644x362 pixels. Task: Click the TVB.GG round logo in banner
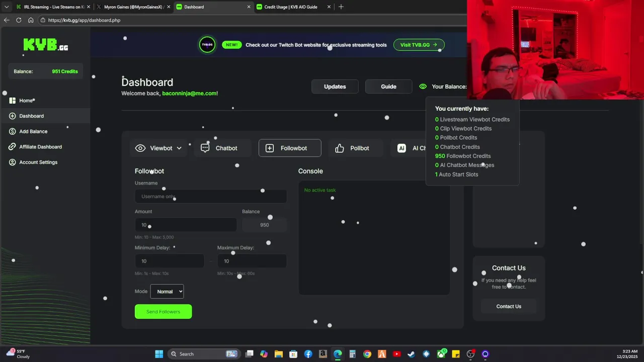pos(207,45)
